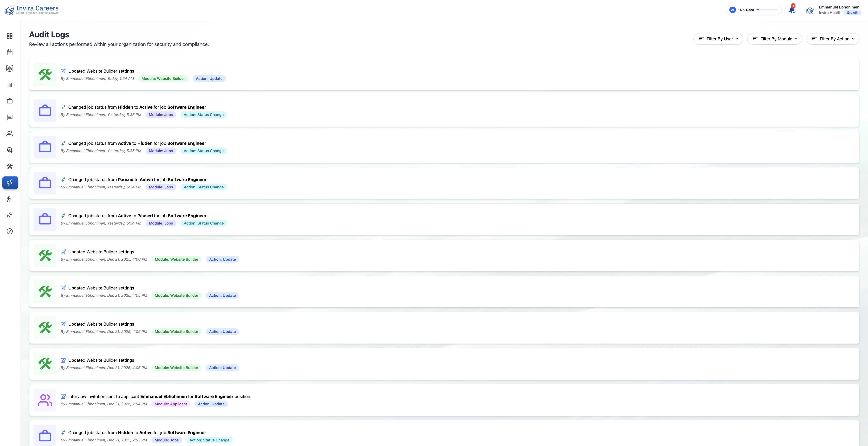Viewport: 868px width, 446px height.
Task: Open the messages chat sidebar icon
Action: click(x=10, y=117)
